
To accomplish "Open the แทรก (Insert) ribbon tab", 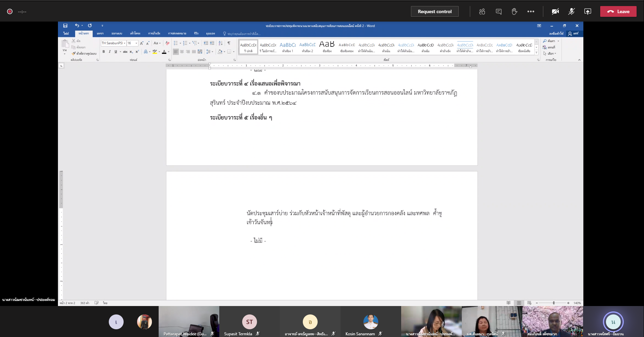I will click(x=100, y=33).
